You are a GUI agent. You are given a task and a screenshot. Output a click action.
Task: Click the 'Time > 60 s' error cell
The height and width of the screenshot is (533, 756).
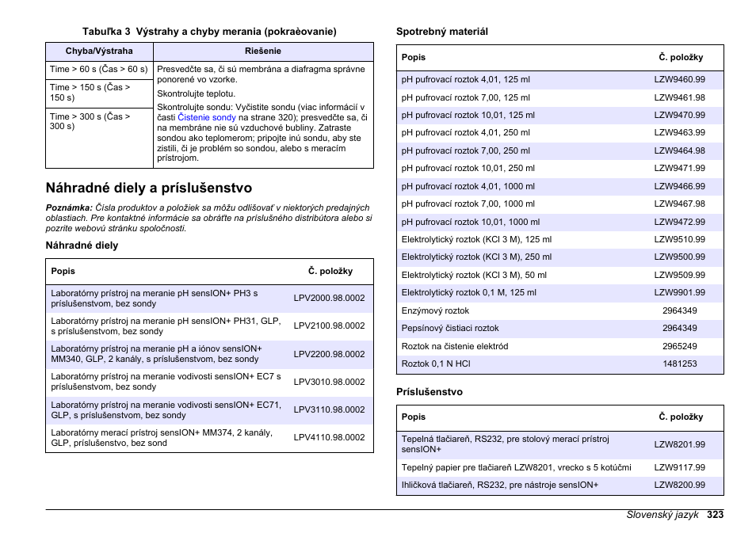coord(99,70)
